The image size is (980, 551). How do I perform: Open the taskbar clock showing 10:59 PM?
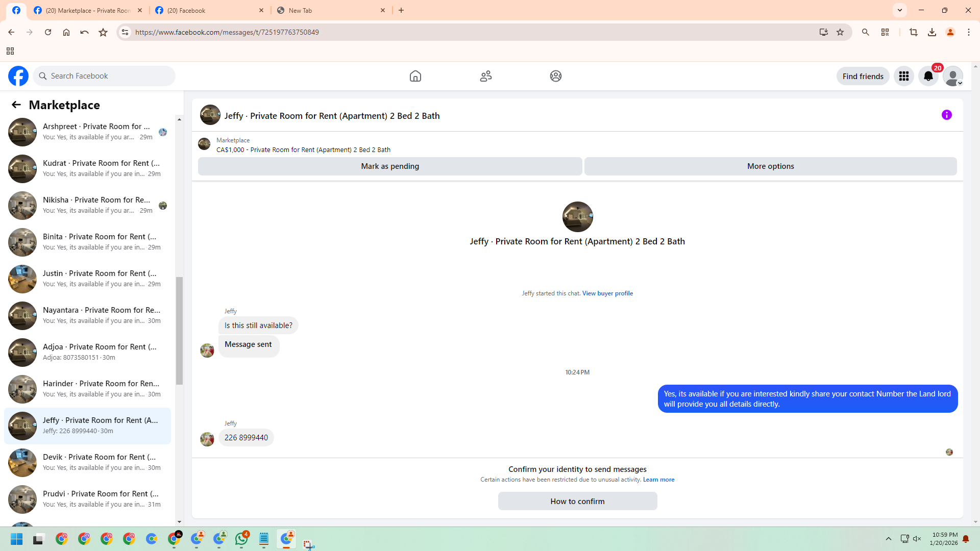(x=944, y=539)
